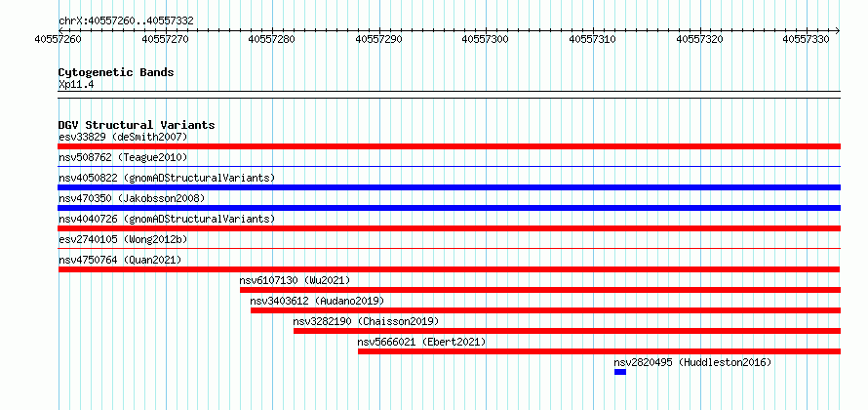868x410 pixels.
Task: Click ruler position 40557270
Action: click(166, 39)
